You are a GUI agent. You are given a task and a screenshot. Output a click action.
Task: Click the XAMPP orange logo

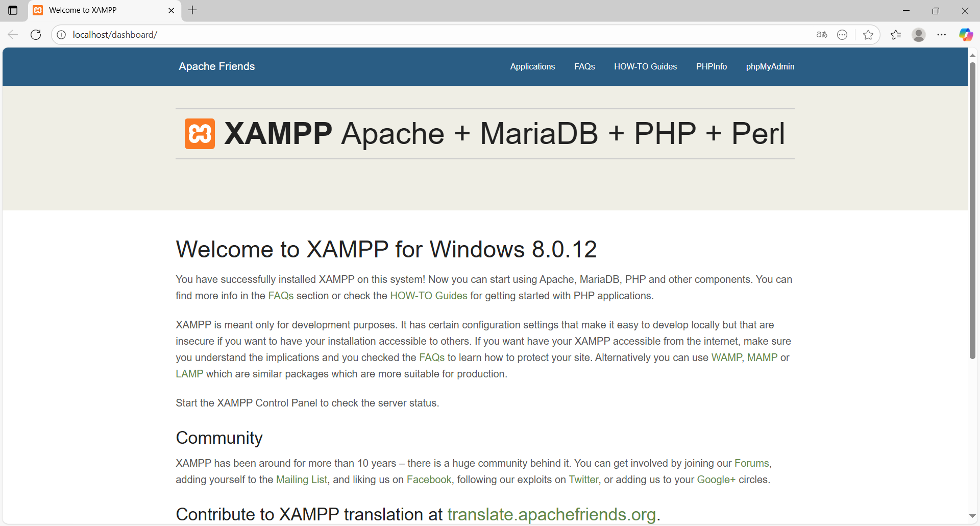[x=200, y=134]
